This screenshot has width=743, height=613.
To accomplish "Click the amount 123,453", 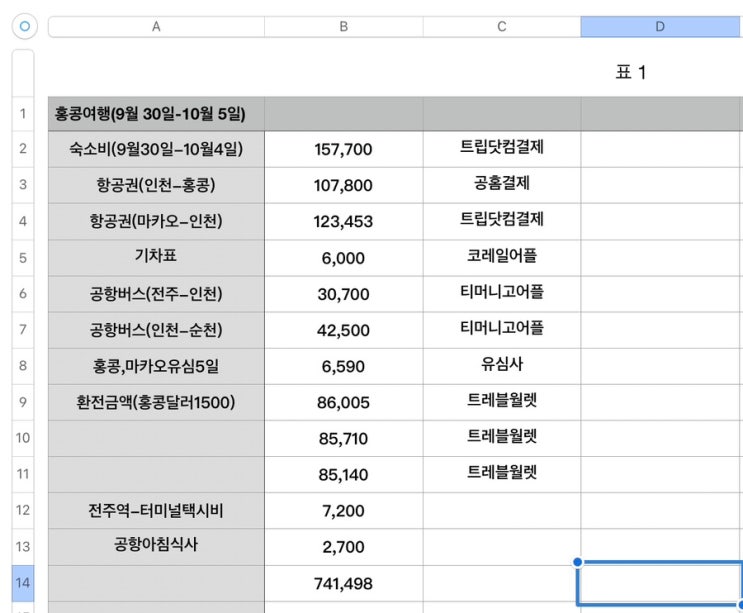I will click(x=344, y=221).
